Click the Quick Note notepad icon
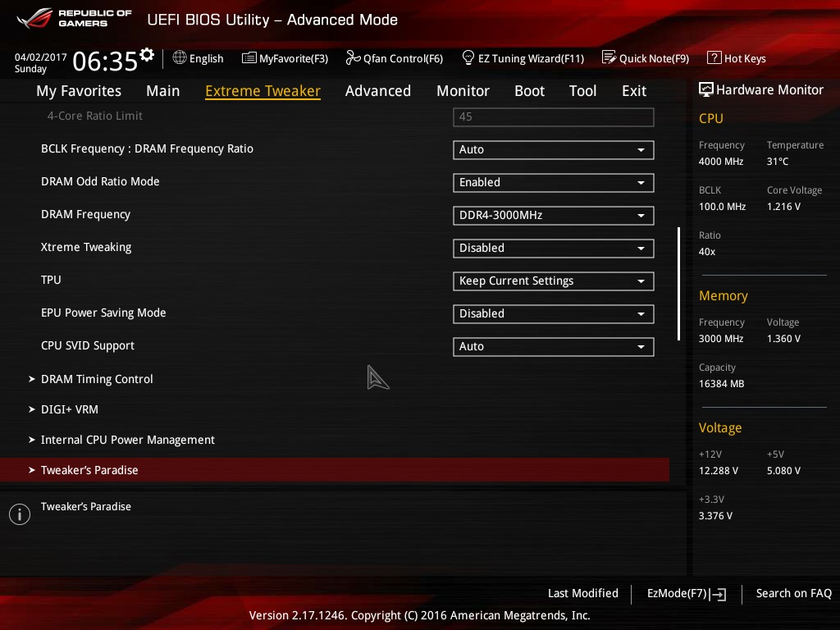Screen dimensions: 840x630 pos(609,57)
